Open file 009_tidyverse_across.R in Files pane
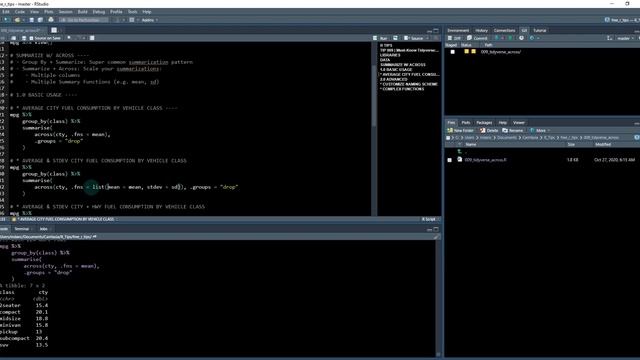Image resolution: width=640 pixels, height=360 pixels. tap(485, 160)
